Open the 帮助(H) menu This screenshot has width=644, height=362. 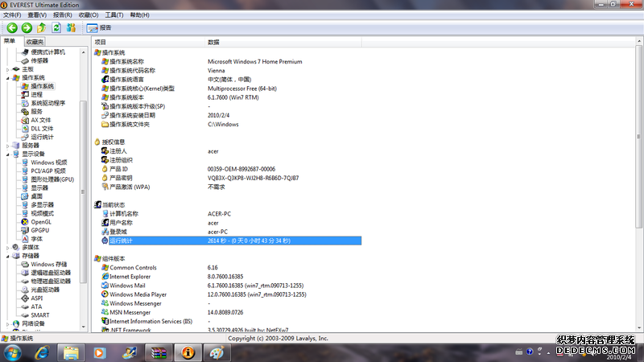[x=139, y=14]
